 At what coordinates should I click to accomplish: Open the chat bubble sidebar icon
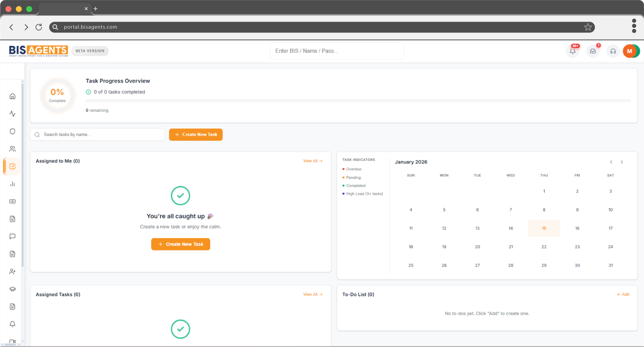[12, 236]
